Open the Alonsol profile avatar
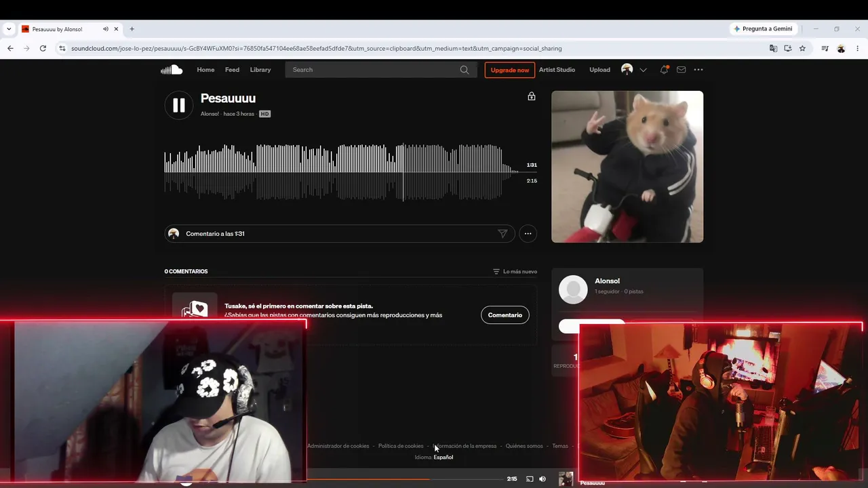The width and height of the screenshot is (868, 488). 573,289
